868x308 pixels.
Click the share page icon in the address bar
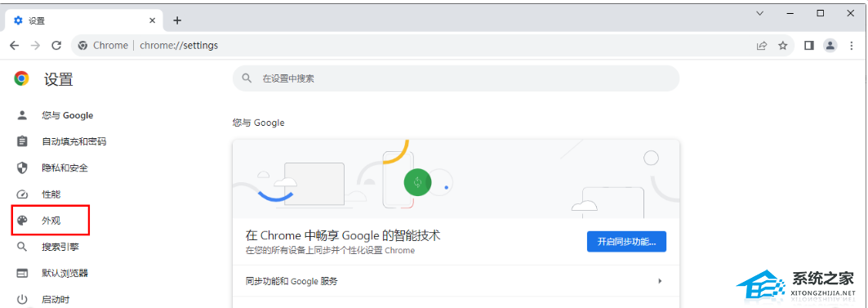pyautogui.click(x=763, y=46)
